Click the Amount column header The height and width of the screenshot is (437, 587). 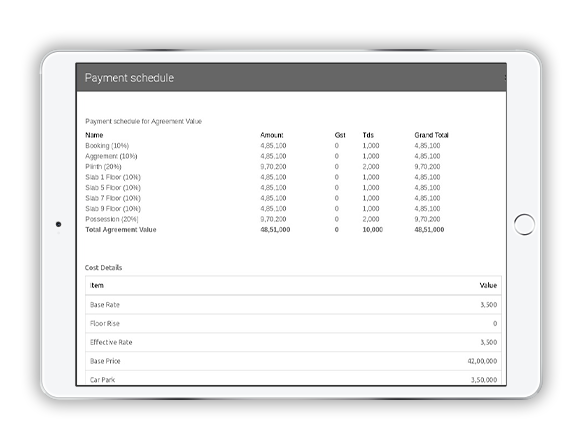pyautogui.click(x=272, y=135)
